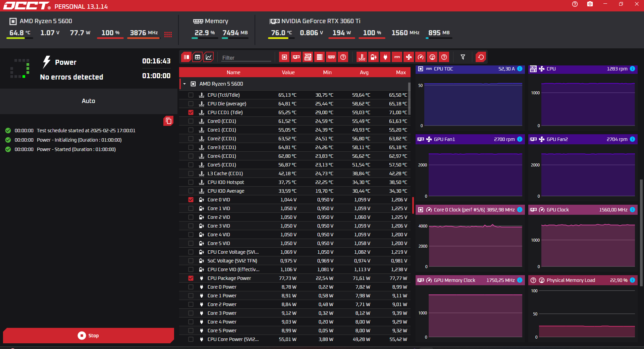This screenshot has width=644, height=349.
Task: Click the 'CPU IDD Average' sensor name
Action: [226, 191]
